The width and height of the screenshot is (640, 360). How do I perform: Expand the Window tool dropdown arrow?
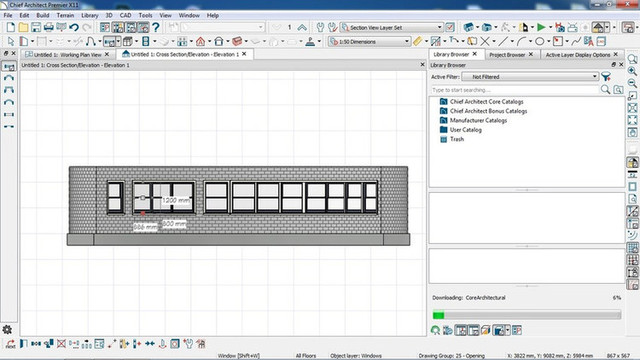click(118, 41)
